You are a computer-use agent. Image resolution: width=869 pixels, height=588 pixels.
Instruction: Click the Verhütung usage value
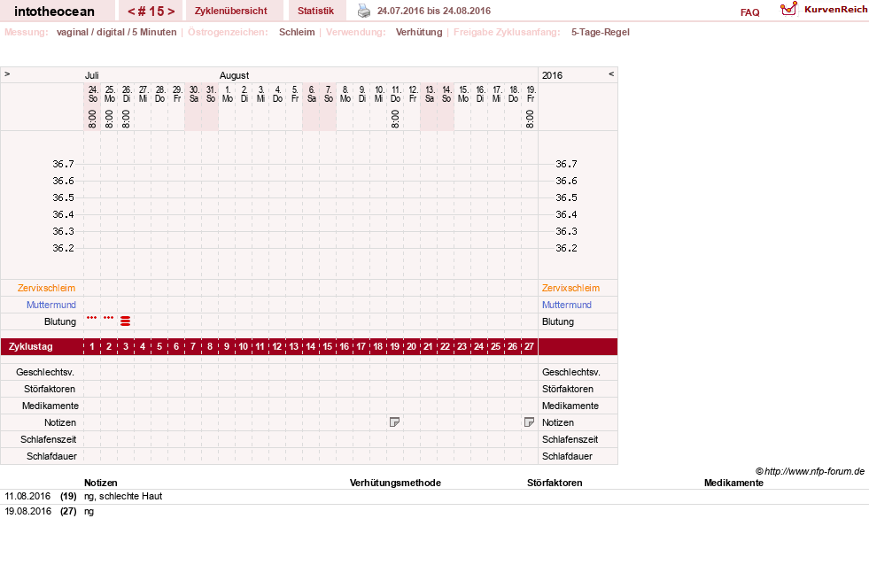[x=419, y=32]
